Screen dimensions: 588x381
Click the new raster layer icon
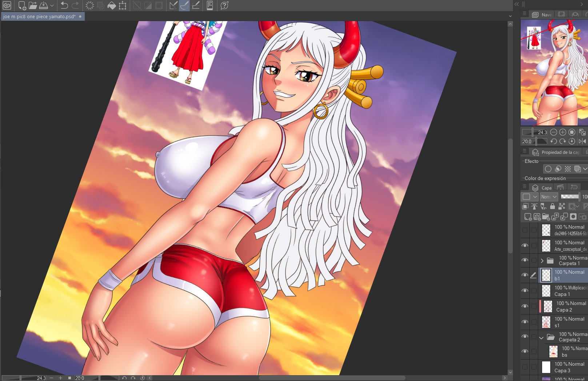coord(528,217)
